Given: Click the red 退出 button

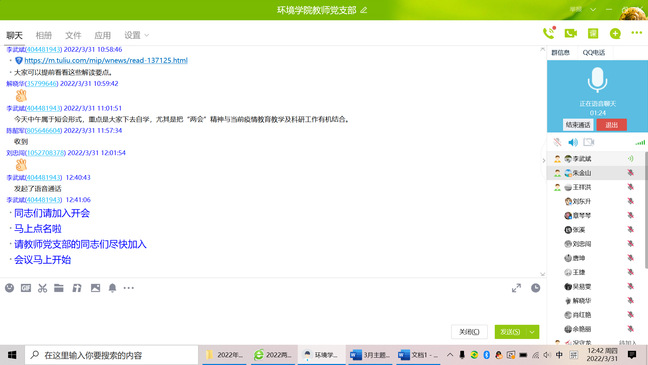Looking at the screenshot, I should pyautogui.click(x=612, y=125).
